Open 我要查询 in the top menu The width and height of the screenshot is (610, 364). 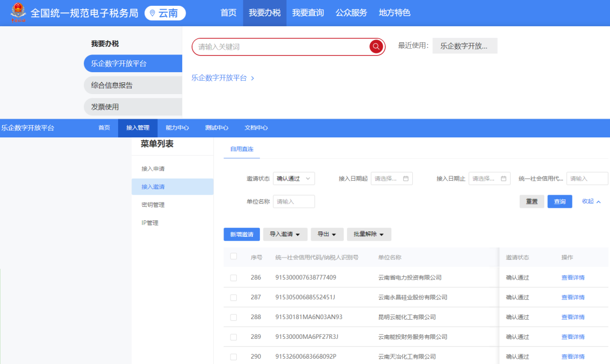coord(308,13)
